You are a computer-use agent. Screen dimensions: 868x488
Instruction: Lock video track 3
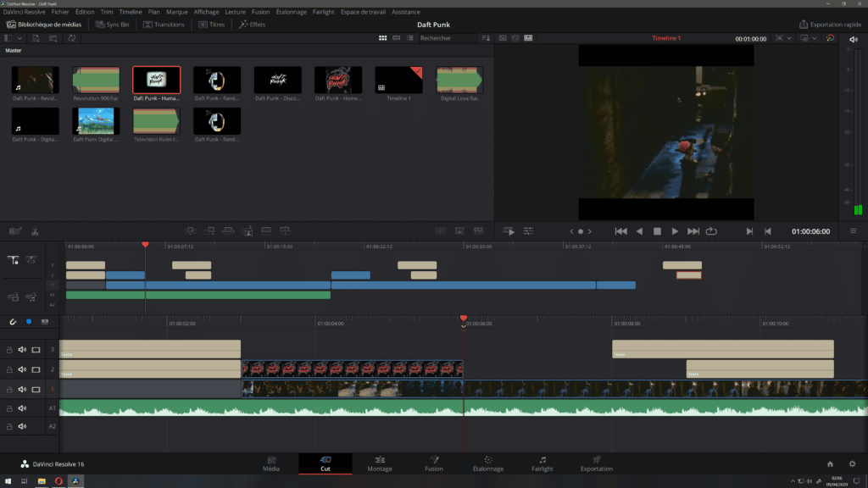pyautogui.click(x=9, y=350)
